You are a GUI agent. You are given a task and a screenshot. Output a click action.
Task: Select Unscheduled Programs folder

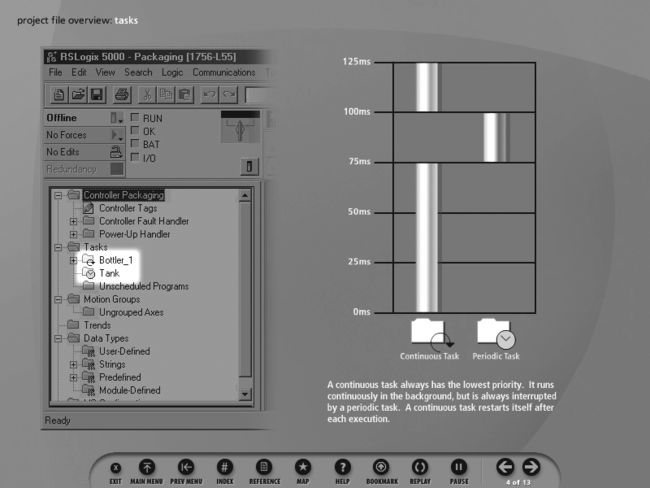coord(143,286)
